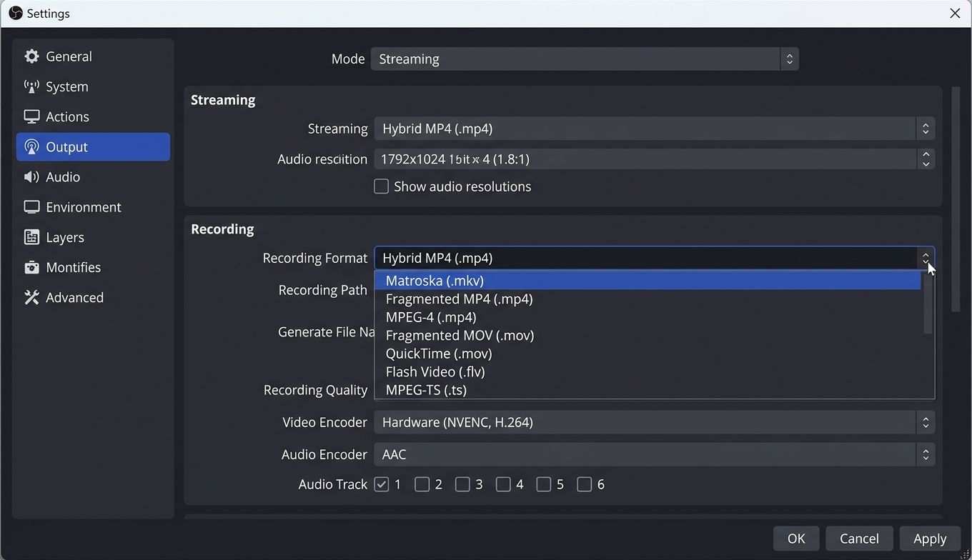Close the Settings window
Screen dimensions: 972x560
point(955,13)
